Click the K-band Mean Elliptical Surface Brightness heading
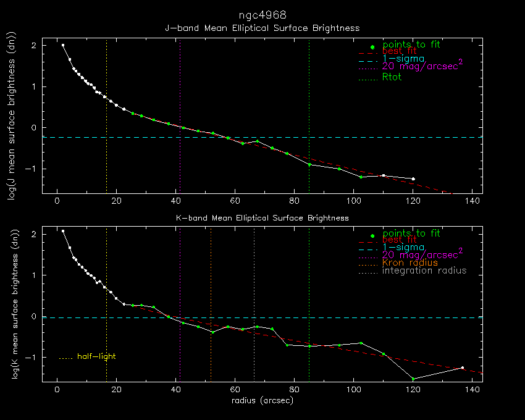This screenshot has width=525, height=420. pyautogui.click(x=262, y=218)
